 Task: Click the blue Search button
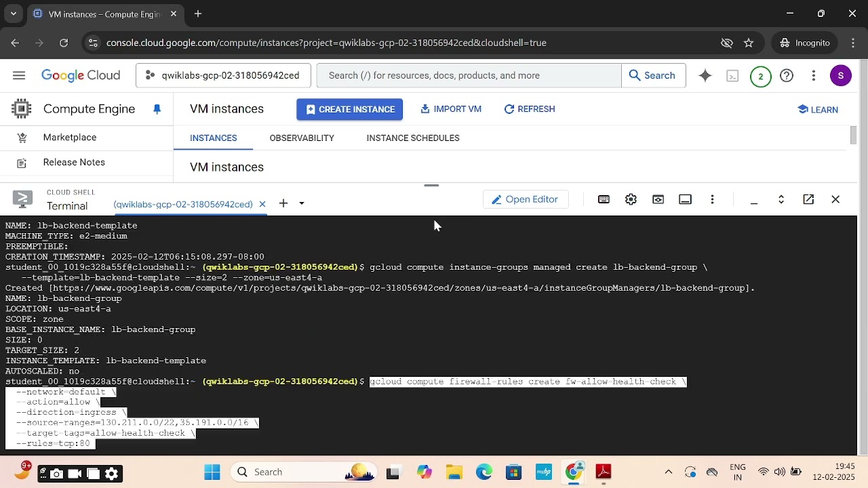[x=652, y=75]
